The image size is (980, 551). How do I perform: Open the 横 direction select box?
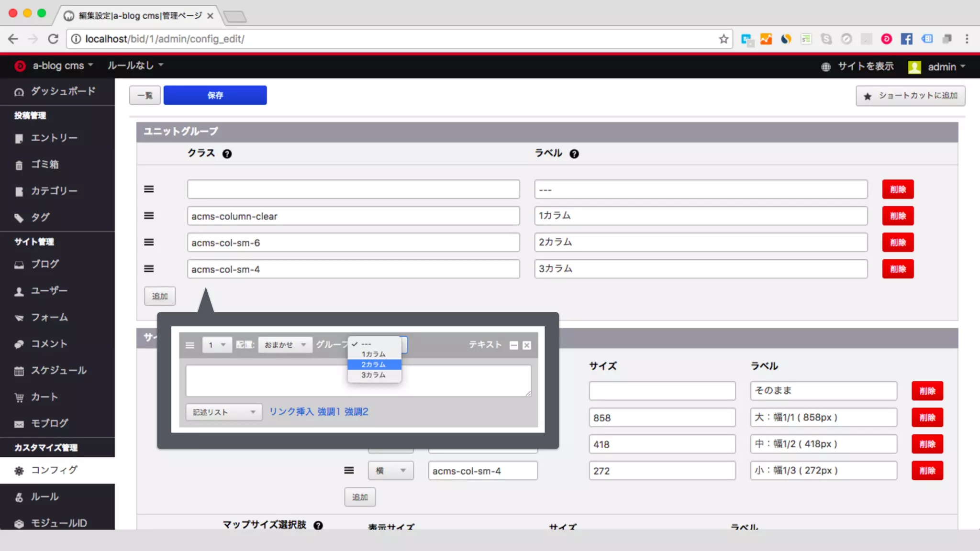[390, 471]
